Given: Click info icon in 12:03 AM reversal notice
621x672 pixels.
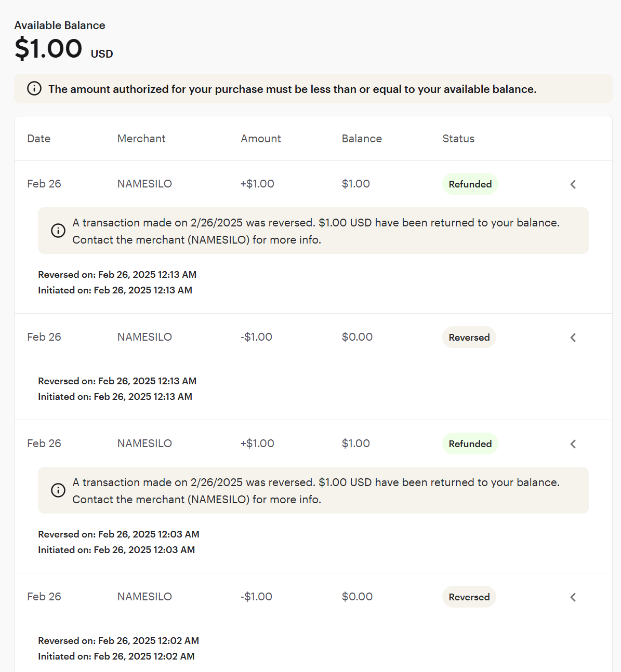Looking at the screenshot, I should click(x=58, y=490).
